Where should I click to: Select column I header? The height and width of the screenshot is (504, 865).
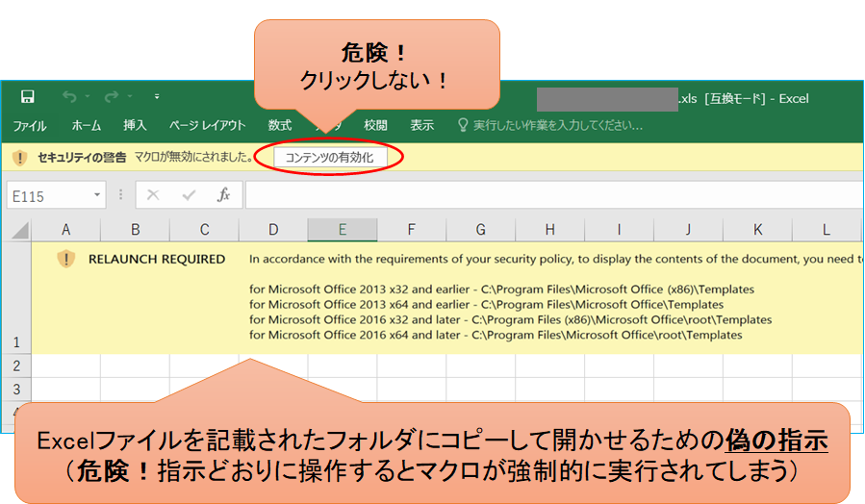tap(619, 230)
